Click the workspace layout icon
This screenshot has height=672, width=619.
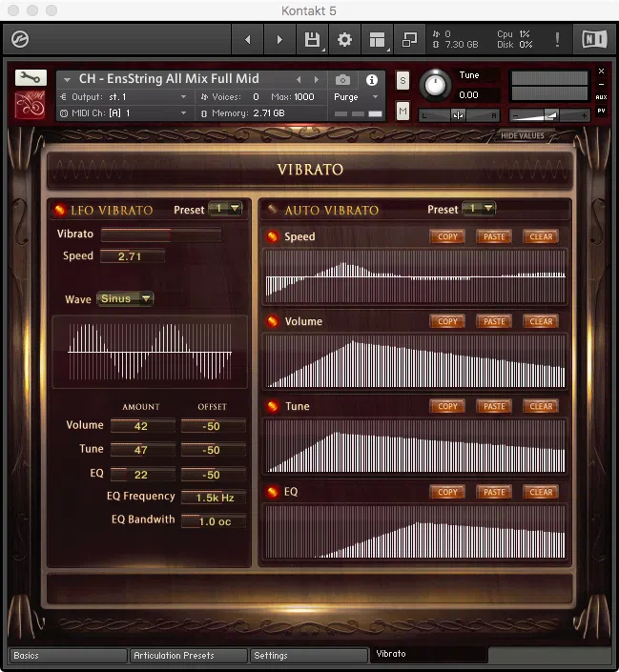377,40
